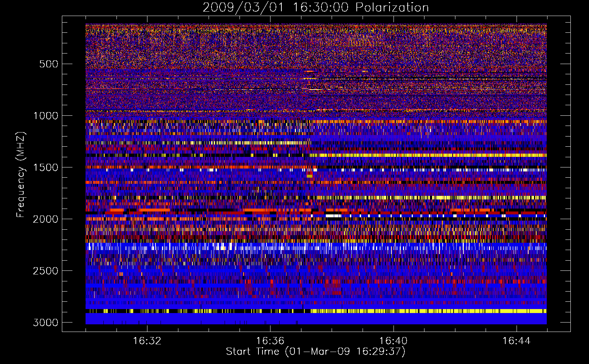Select the 500 frequency tick label
This screenshot has height=364, width=589.
pyautogui.click(x=48, y=64)
